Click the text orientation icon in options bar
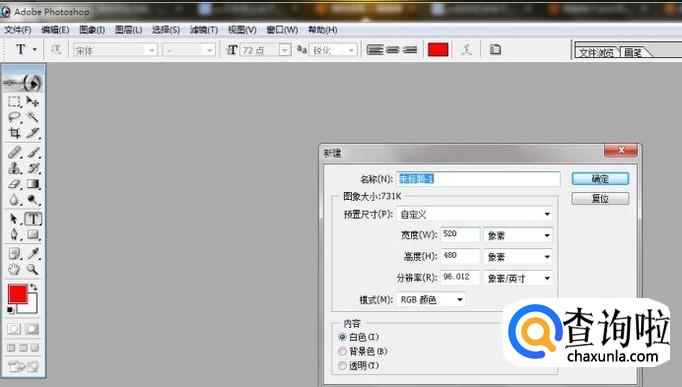 [56, 50]
